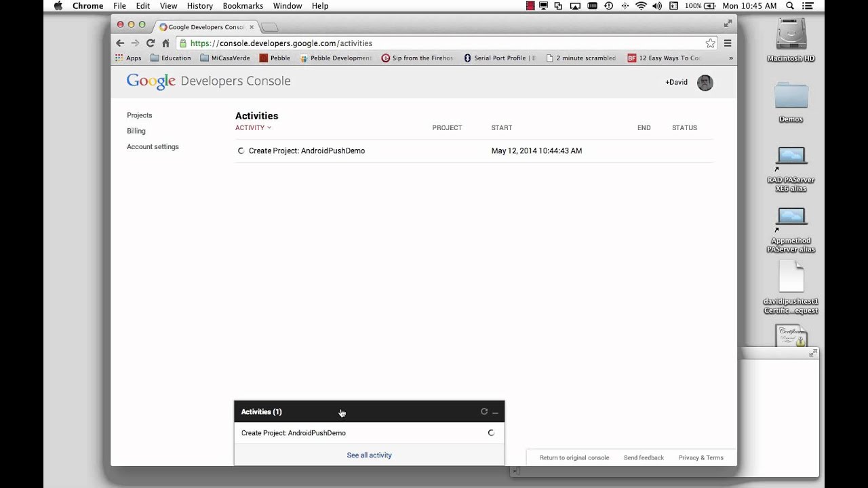Open the History menu
The width and height of the screenshot is (868, 488).
click(199, 5)
